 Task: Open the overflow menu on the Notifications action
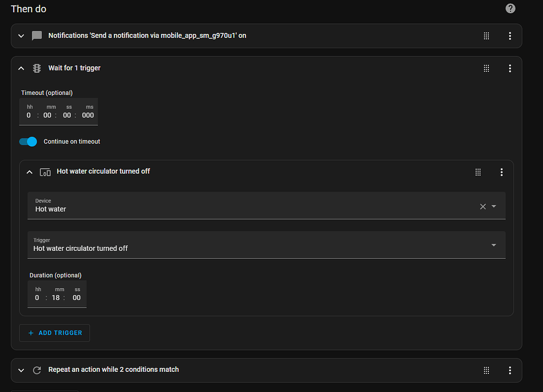click(x=510, y=36)
